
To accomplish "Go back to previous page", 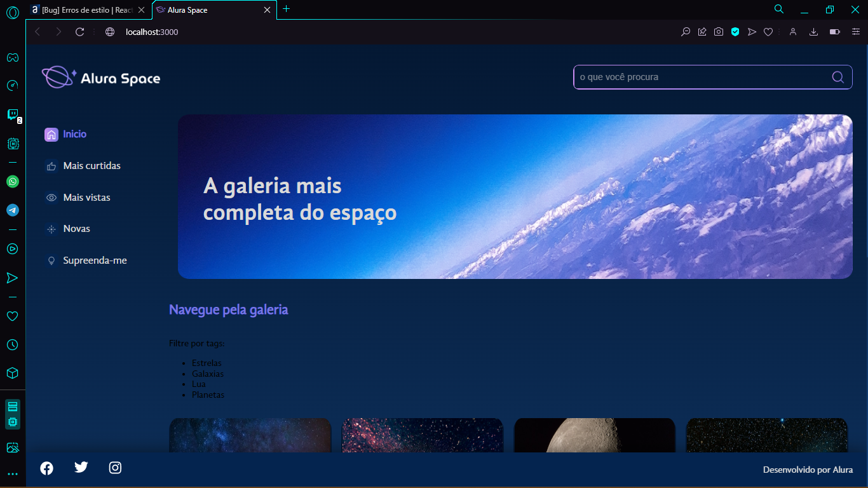I will coord(37,32).
